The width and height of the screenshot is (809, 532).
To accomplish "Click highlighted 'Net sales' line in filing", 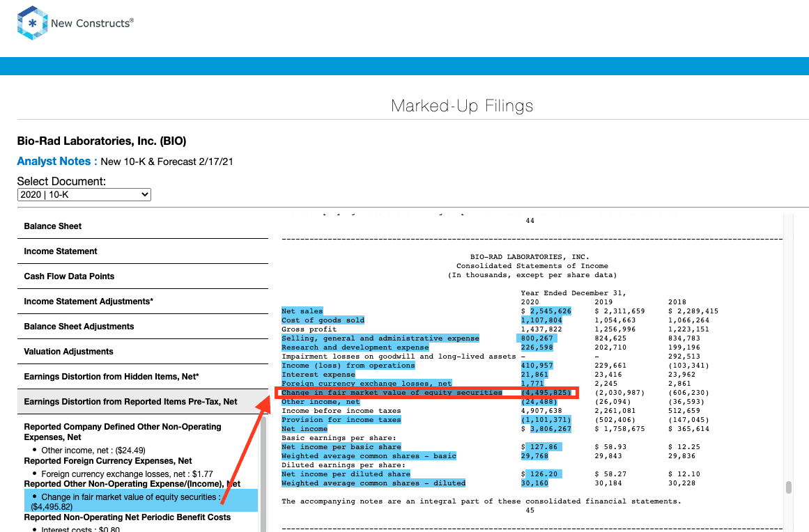I will point(302,311).
